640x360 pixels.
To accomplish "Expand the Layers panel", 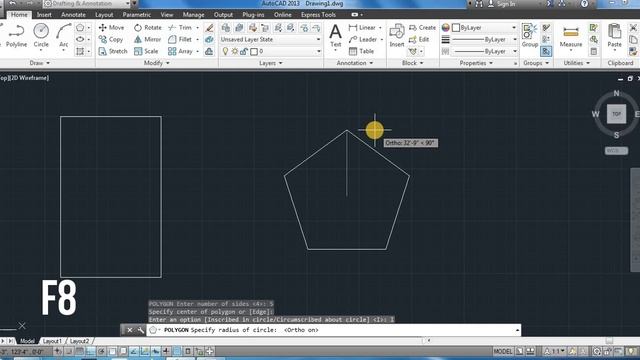I will pos(271,63).
